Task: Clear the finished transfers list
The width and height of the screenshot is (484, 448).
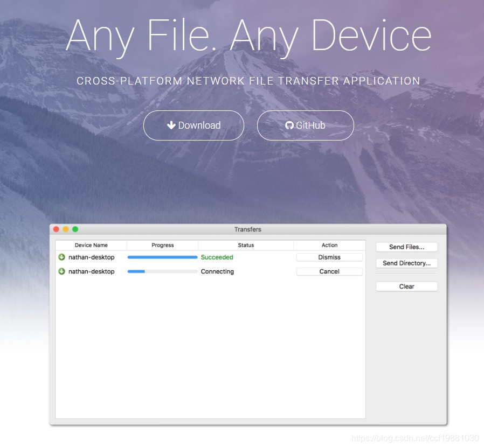Action: tap(406, 286)
